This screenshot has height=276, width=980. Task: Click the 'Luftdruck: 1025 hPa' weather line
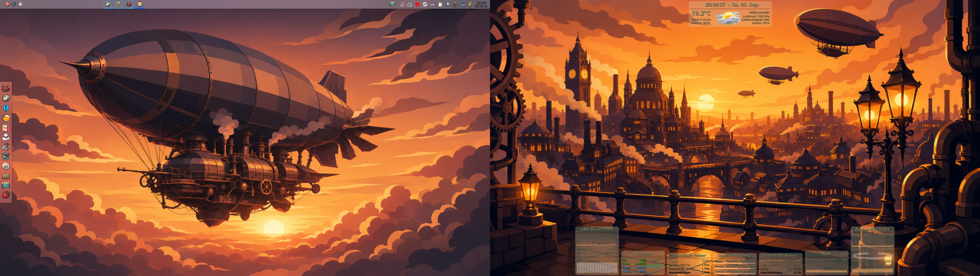756,16
